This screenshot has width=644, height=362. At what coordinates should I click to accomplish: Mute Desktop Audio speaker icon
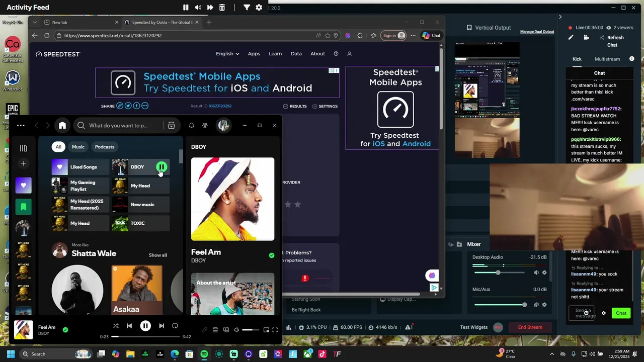tap(536, 273)
